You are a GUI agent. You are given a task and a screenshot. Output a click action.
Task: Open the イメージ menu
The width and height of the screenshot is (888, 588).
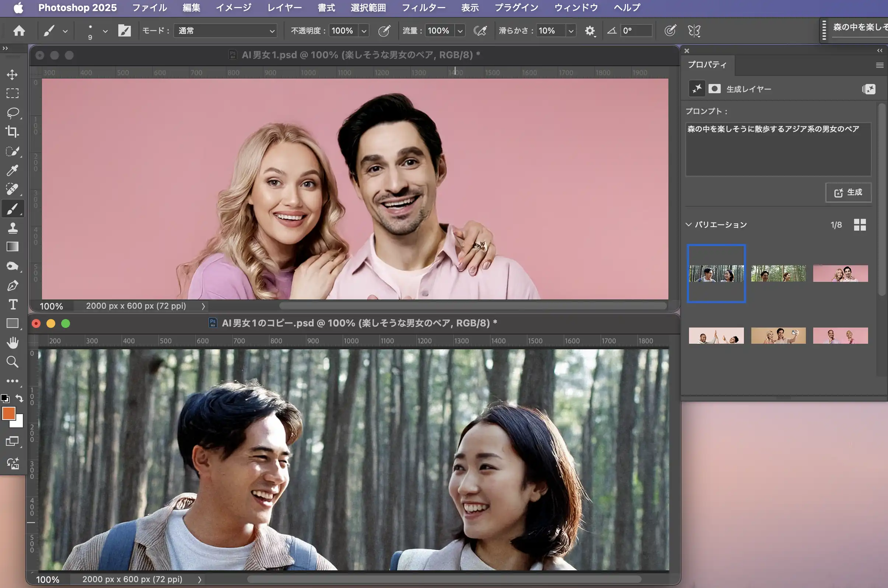coord(233,7)
